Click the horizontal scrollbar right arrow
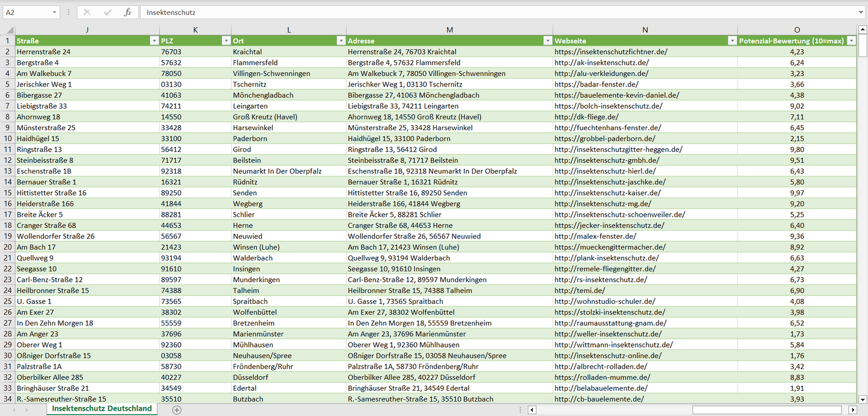The height and width of the screenshot is (416, 868). pos(852,409)
